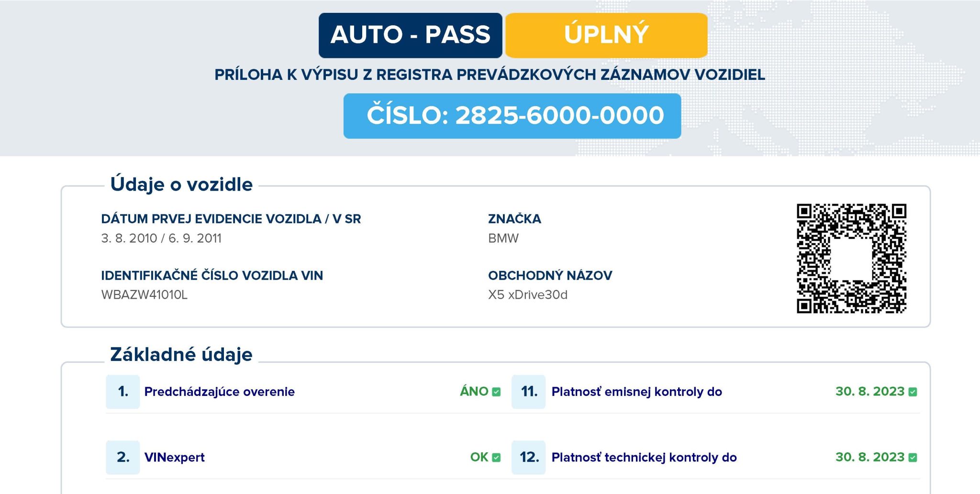This screenshot has width=980, height=494.
Task: Select Platnosť emisnej kontroly do item
Action: [x=636, y=392]
